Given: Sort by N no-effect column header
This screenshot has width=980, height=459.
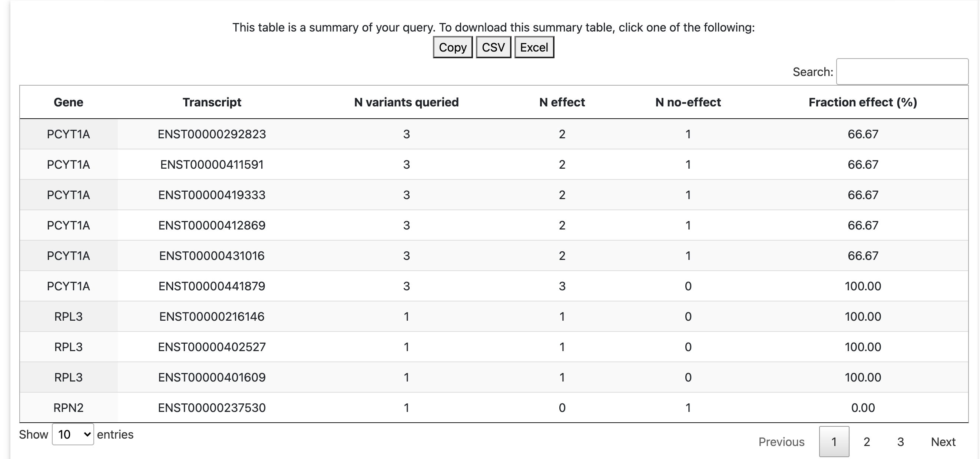Looking at the screenshot, I should coord(688,102).
